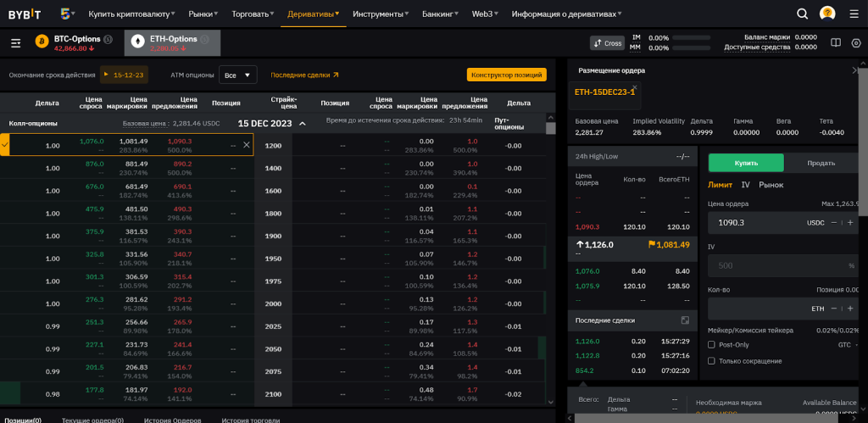Click the 'Конструктор позиций' button
Screen dimensions: 868x423
(506, 75)
